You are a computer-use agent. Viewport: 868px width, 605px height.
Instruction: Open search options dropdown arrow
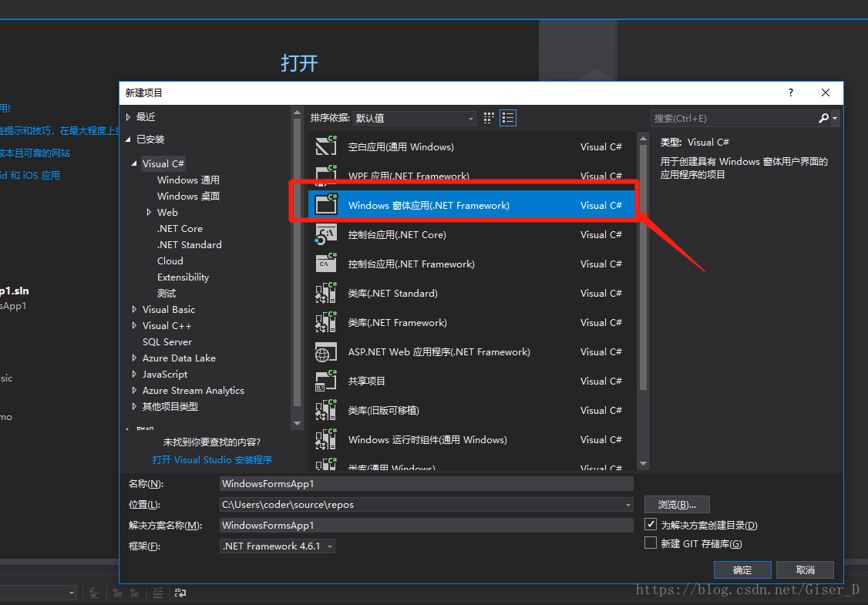point(835,118)
